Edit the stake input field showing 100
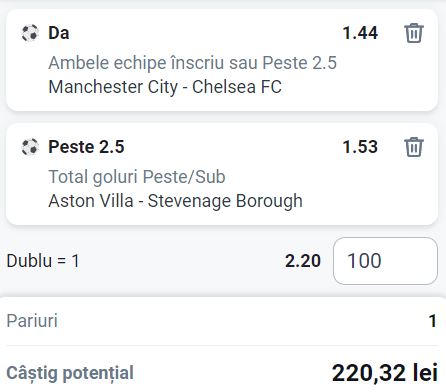 (x=385, y=261)
